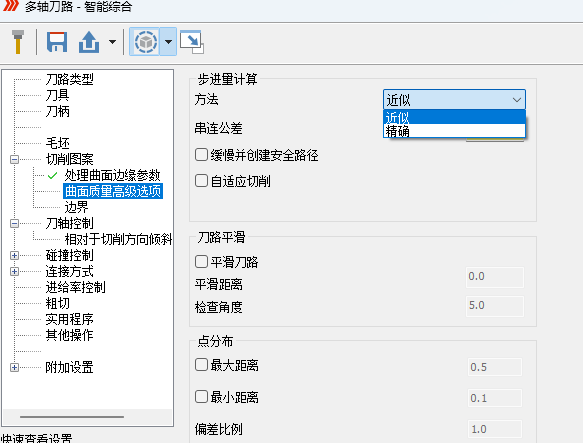Image resolution: width=583 pixels, height=443 pixels.
Task: Select 刀具 in the tree
Action: (57, 95)
